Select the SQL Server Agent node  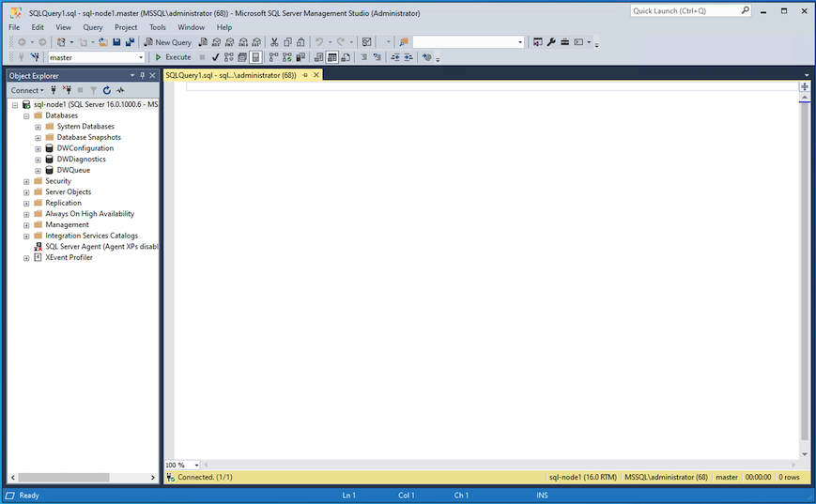coord(101,247)
